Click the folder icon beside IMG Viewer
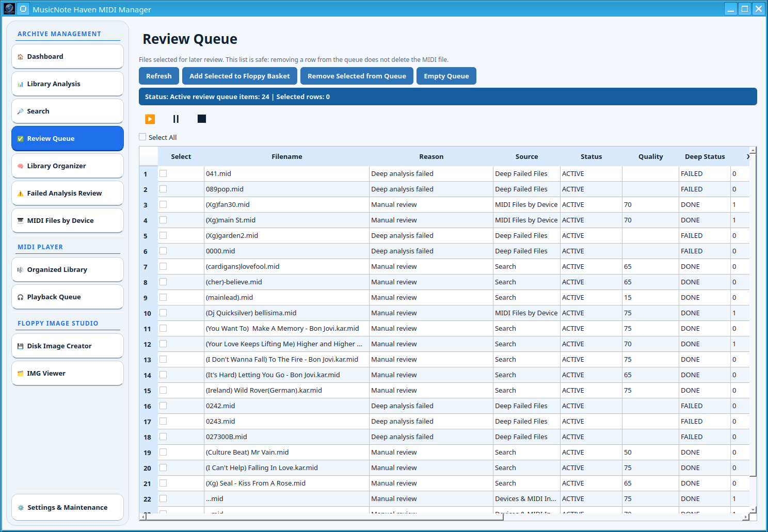The height and width of the screenshot is (532, 768). click(21, 374)
